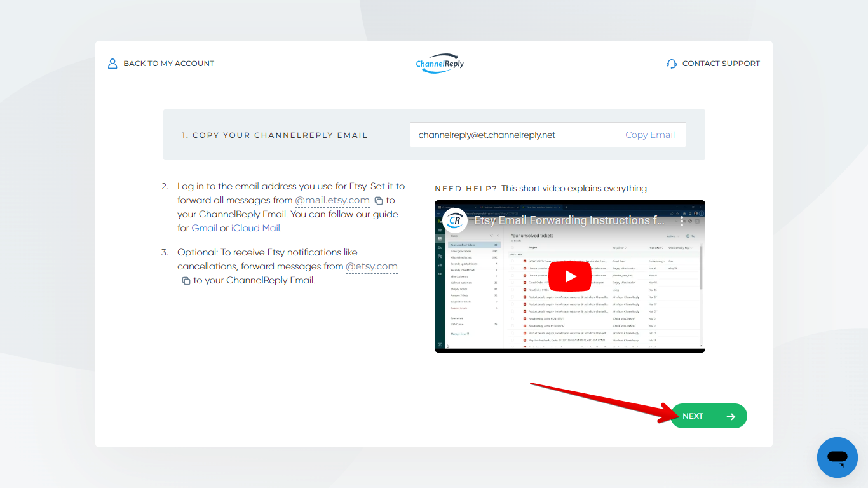Open the video's Etsy Email Forwarding title
Viewport: 868px width, 488px height.
coord(569,220)
